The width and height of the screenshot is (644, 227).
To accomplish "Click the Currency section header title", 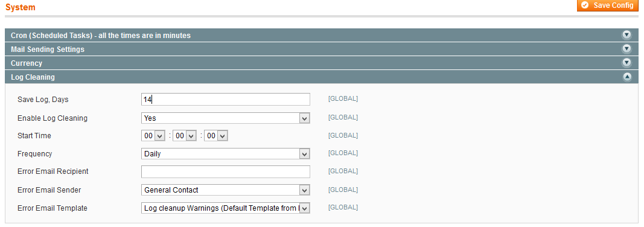I will (27, 63).
